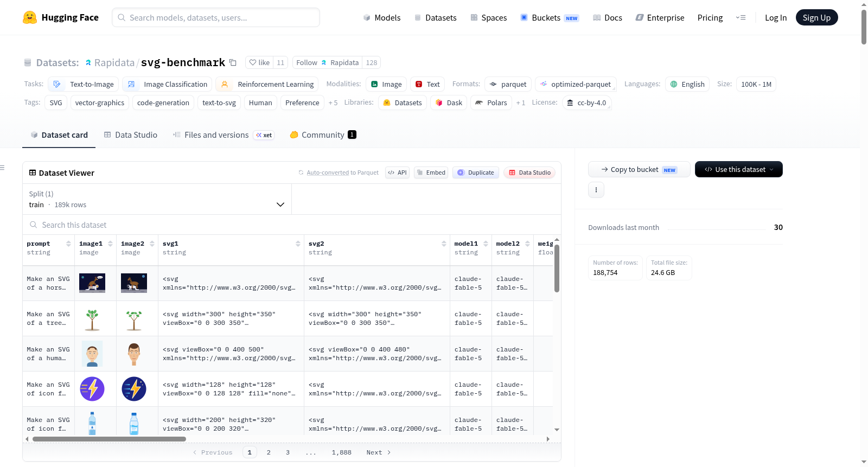
Task: Go to page 2 of the dataset
Action: tap(269, 452)
